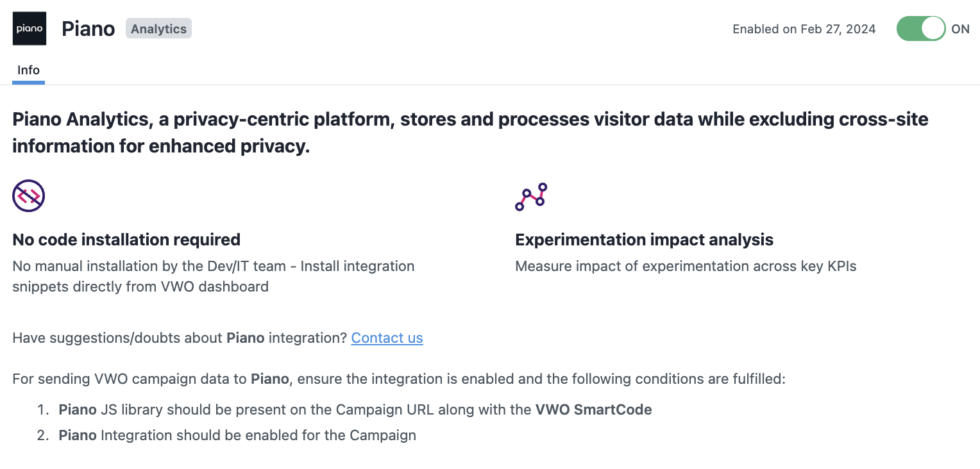Click the experimentation impact graph icon
Screen dimensions: 980x469
pyautogui.click(x=531, y=197)
